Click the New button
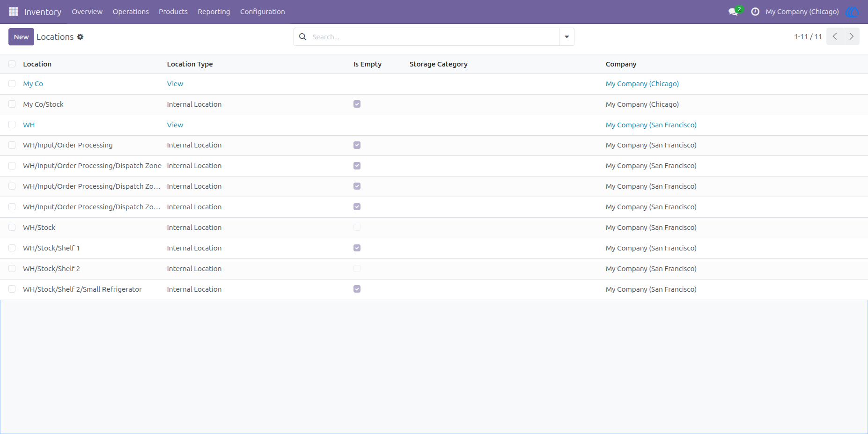The width and height of the screenshot is (868, 434). 21,37
